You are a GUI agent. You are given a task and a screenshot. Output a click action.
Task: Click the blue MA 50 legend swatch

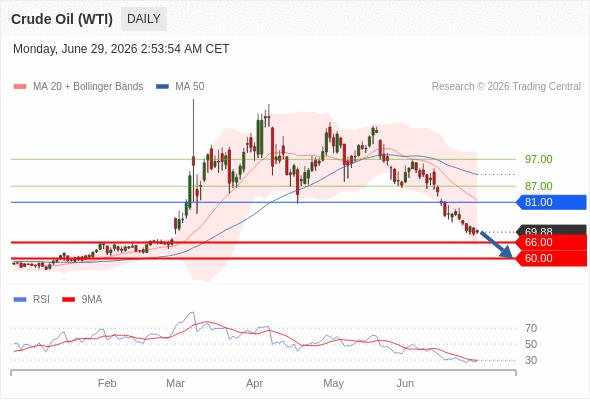pos(162,87)
